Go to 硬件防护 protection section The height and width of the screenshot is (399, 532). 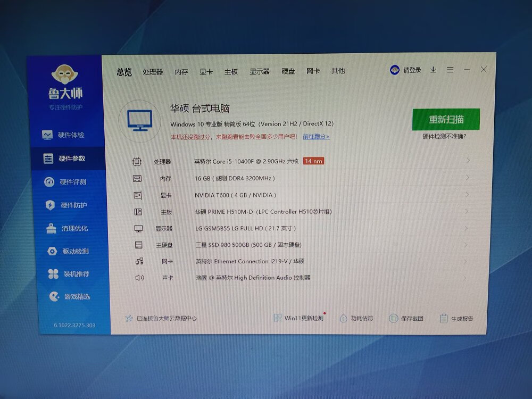point(66,205)
